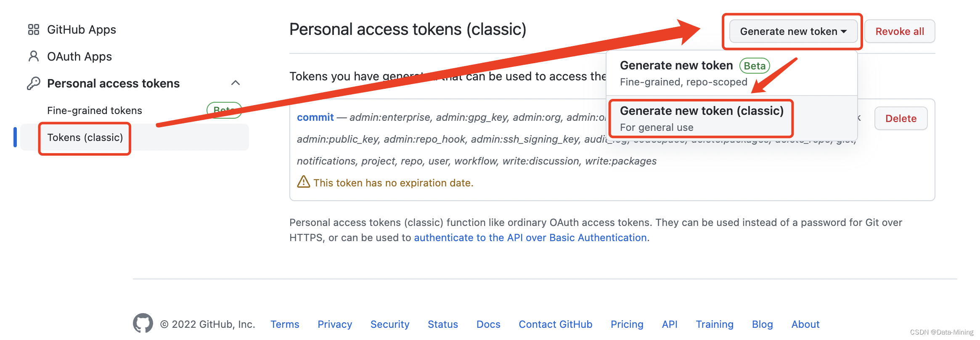Click the GitHub Apps grid icon
980x340 pixels.
(34, 29)
